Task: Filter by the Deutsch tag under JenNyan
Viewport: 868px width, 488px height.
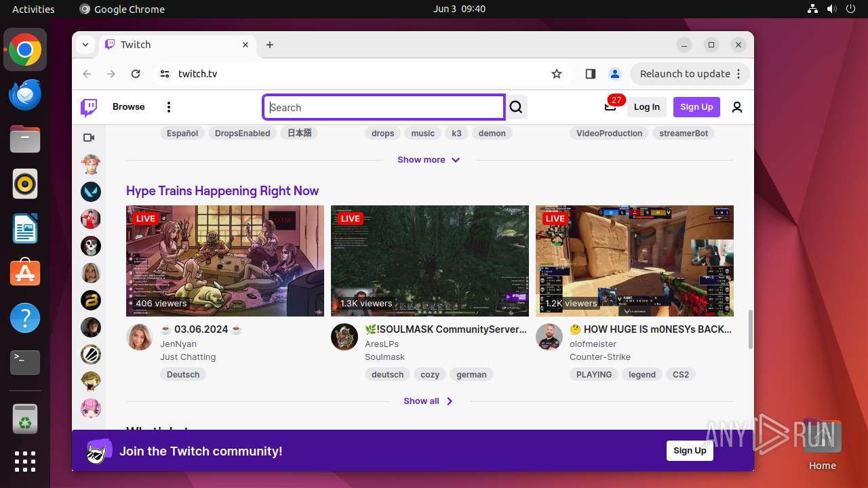Action: (183, 374)
